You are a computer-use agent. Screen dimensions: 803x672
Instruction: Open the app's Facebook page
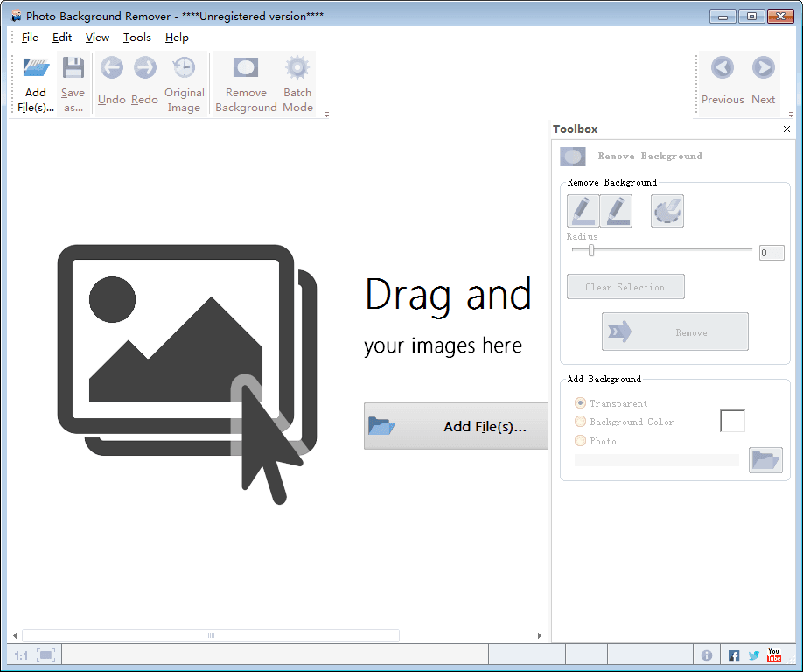pos(733,654)
